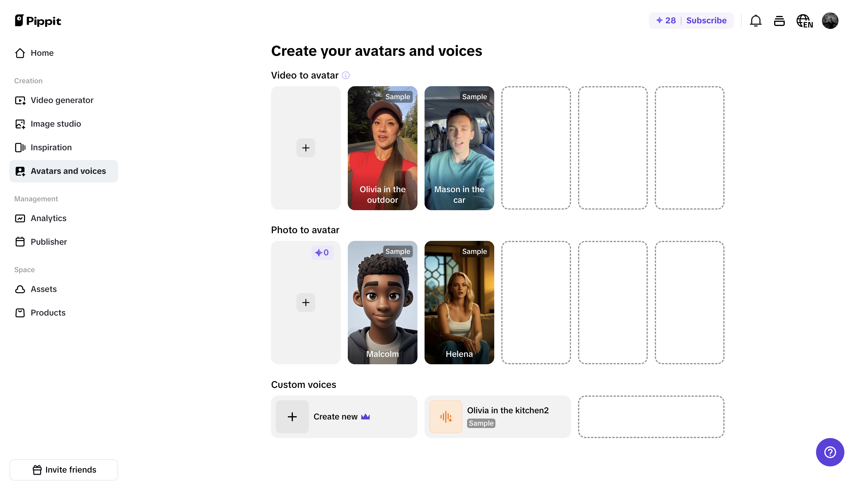Open the Inspiration section
The width and height of the screenshot is (868, 490).
[51, 147]
